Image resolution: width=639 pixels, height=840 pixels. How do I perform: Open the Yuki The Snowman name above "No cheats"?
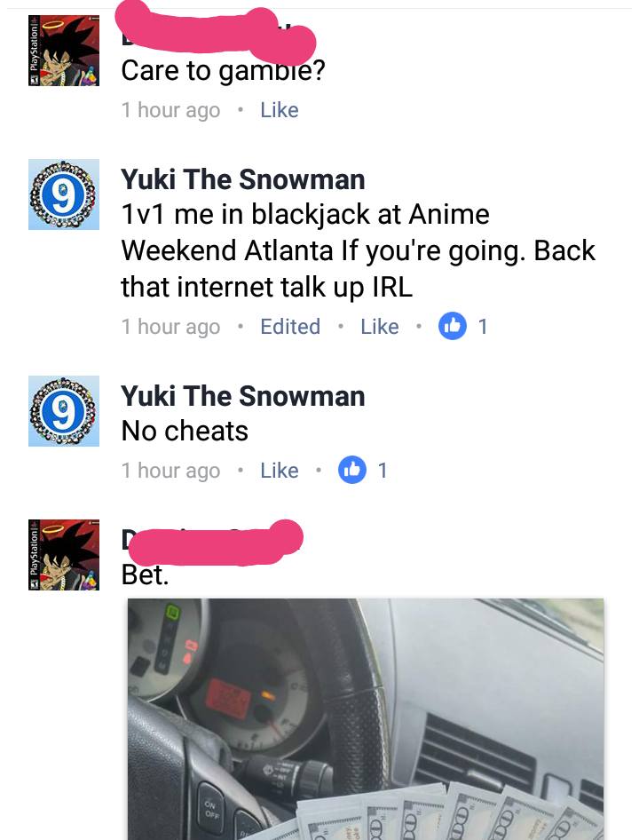click(242, 396)
